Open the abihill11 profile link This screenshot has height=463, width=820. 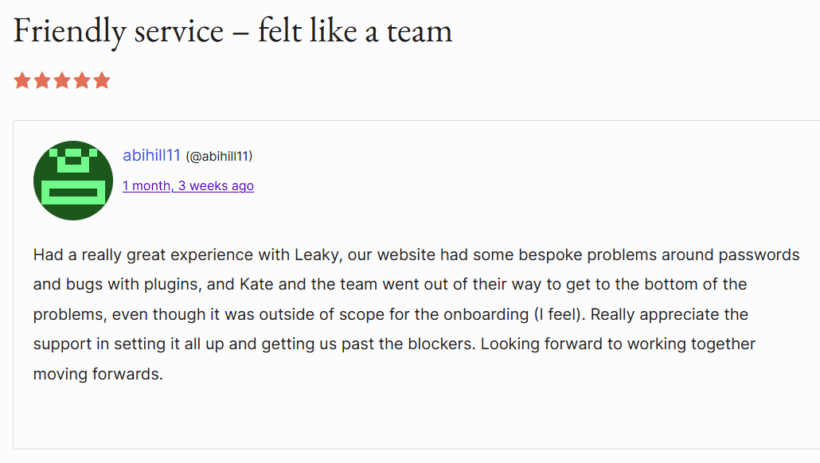[x=151, y=155]
